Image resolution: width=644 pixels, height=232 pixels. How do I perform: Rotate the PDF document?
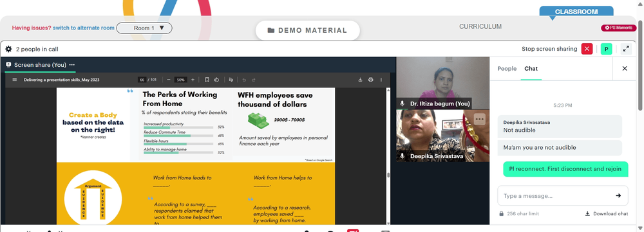tap(216, 80)
